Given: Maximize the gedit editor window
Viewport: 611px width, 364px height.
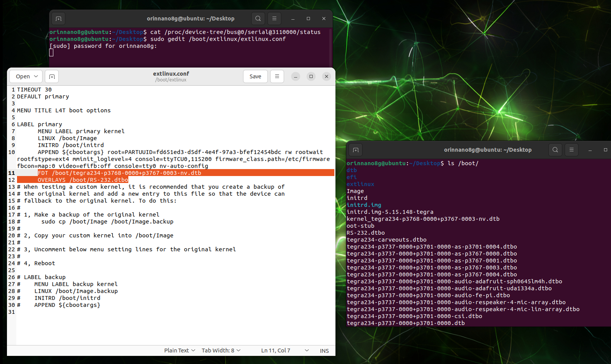Looking at the screenshot, I should click(311, 76).
